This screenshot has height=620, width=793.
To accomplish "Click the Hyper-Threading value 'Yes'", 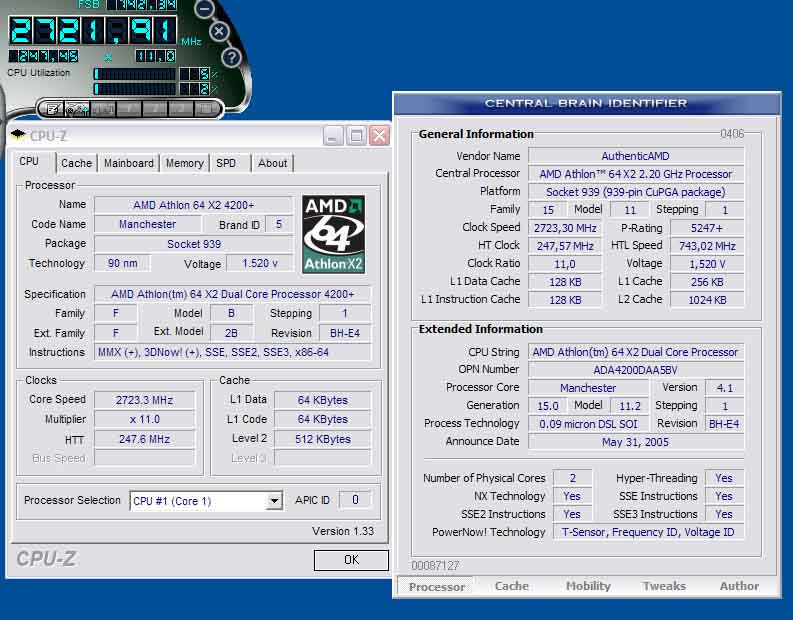I will coord(724,478).
